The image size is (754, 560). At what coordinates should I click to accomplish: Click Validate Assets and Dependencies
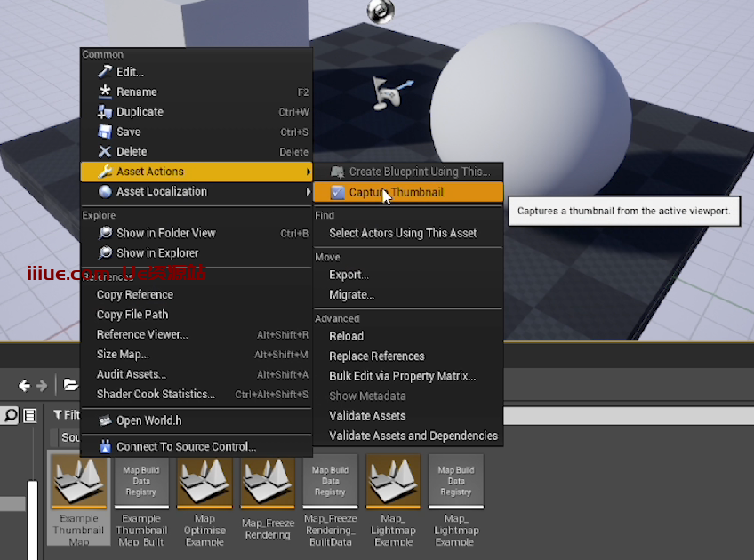click(413, 436)
